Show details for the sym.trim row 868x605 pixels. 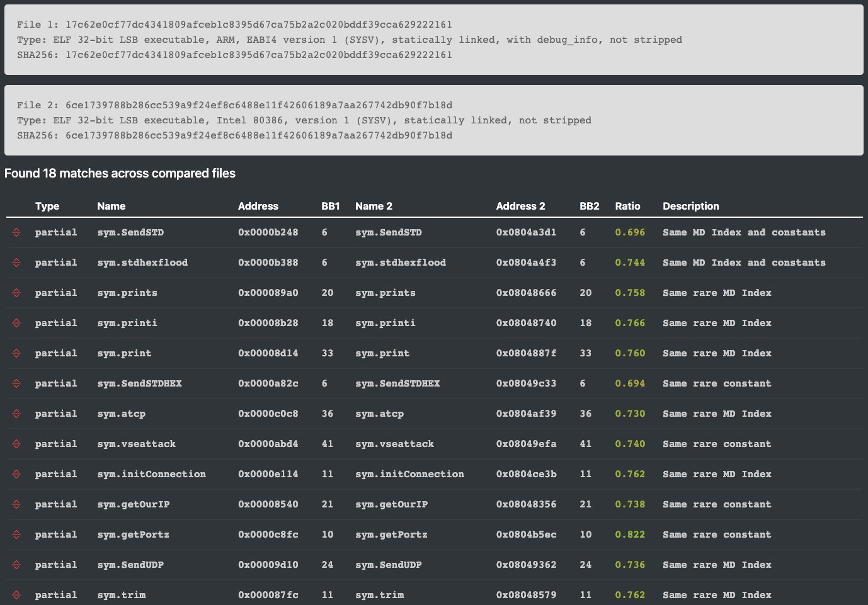pyautogui.click(x=16, y=595)
